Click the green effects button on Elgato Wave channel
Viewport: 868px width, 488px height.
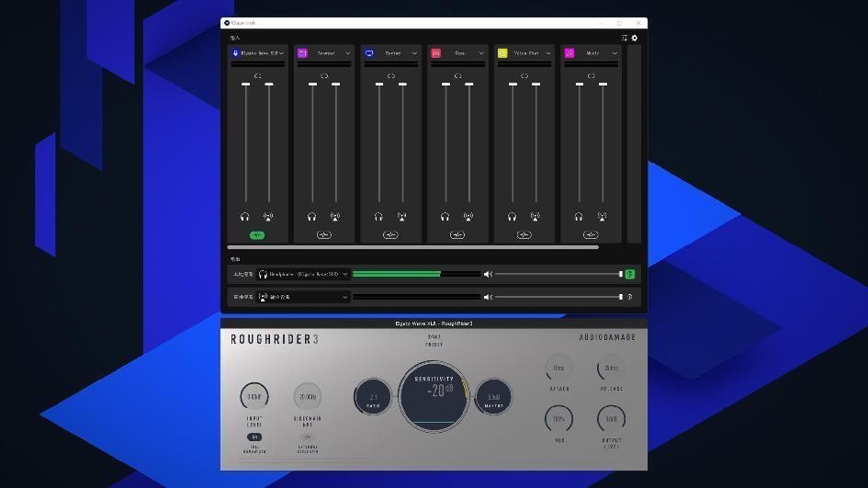(257, 235)
